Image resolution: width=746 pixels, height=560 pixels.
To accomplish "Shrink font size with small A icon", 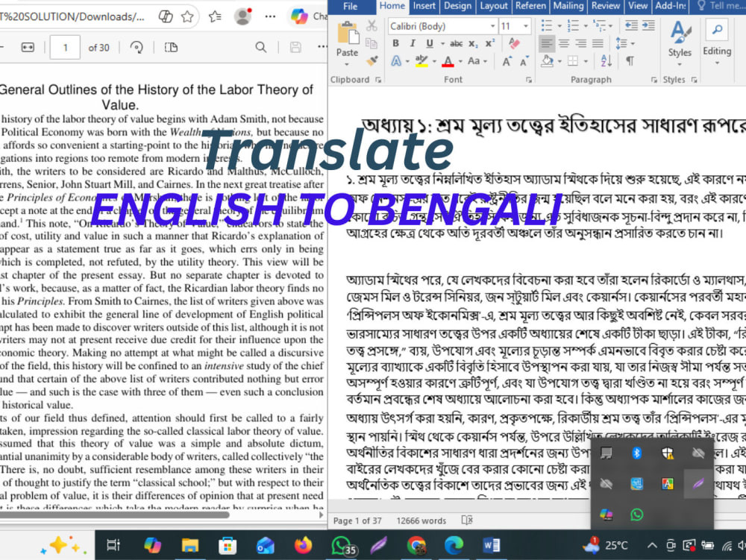I will (524, 62).
